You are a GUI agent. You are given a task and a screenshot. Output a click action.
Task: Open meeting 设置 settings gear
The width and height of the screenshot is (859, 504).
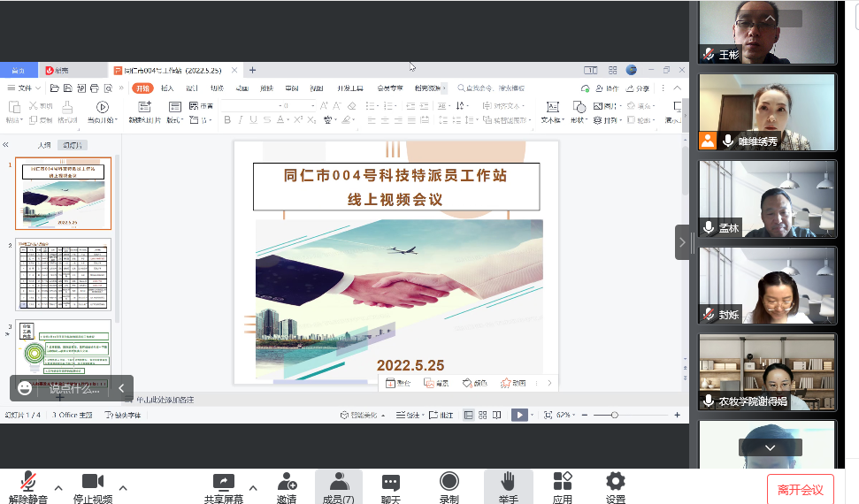(616, 487)
